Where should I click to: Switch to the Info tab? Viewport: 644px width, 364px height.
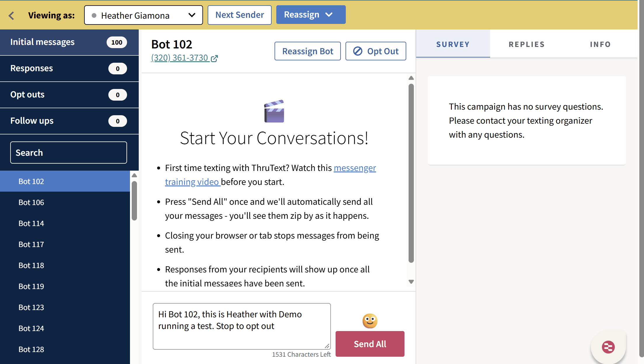(x=600, y=44)
